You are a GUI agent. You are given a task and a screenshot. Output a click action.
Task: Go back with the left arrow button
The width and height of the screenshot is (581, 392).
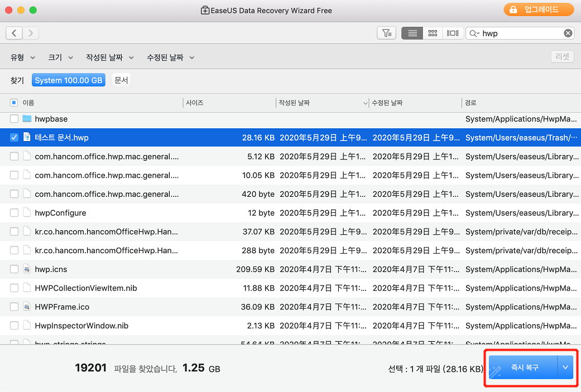14,33
